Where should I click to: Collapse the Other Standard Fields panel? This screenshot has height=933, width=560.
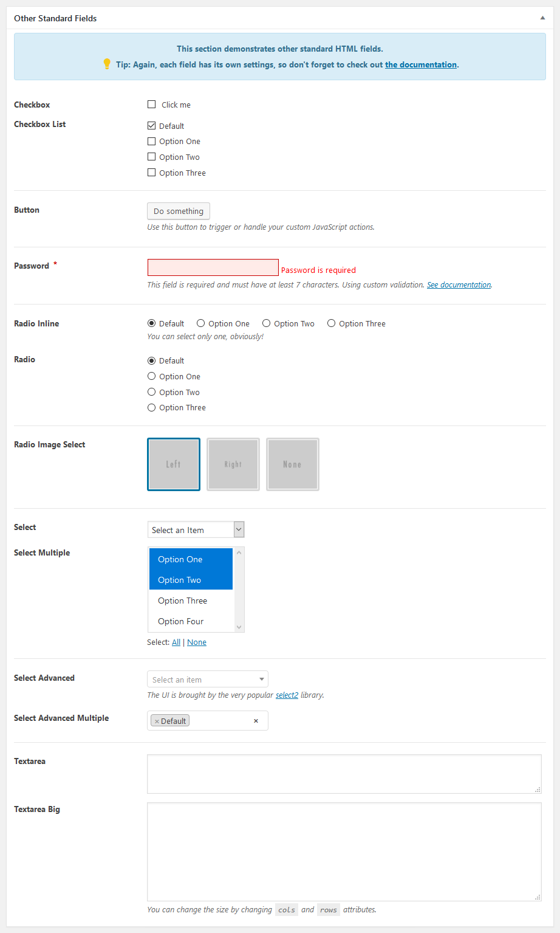pyautogui.click(x=542, y=18)
